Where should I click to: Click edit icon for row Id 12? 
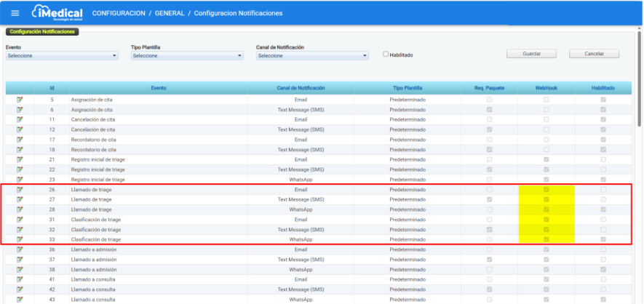pyautogui.click(x=20, y=129)
